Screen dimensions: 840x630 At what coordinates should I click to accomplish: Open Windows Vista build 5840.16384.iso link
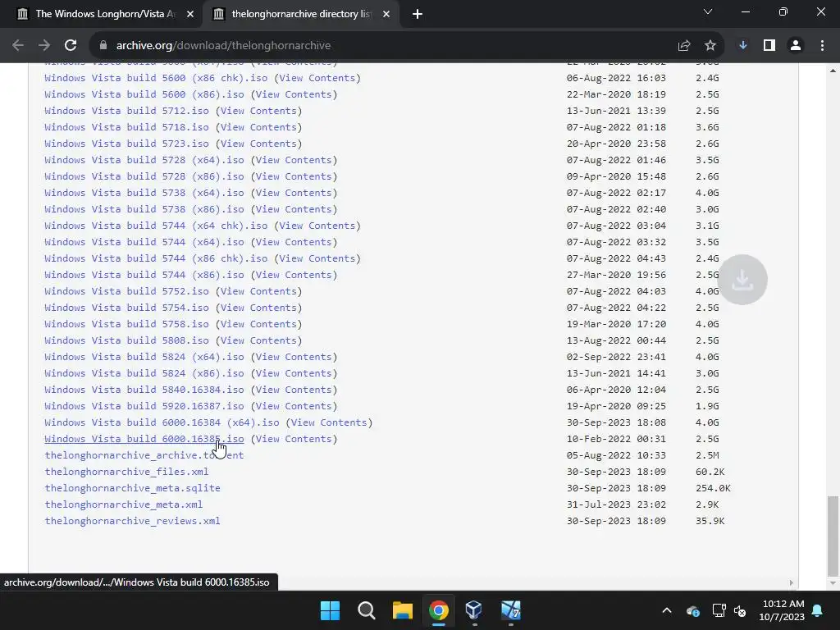(144, 390)
